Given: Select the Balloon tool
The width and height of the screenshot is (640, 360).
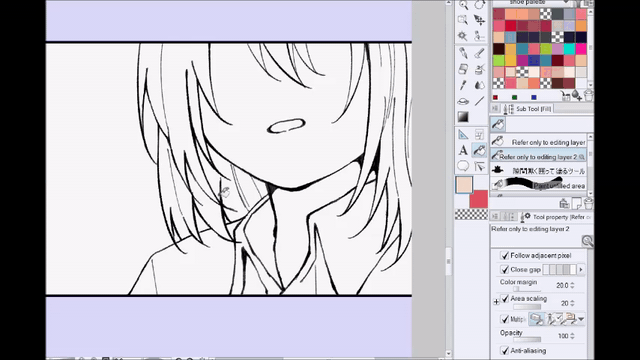Looking at the screenshot, I should [463, 166].
